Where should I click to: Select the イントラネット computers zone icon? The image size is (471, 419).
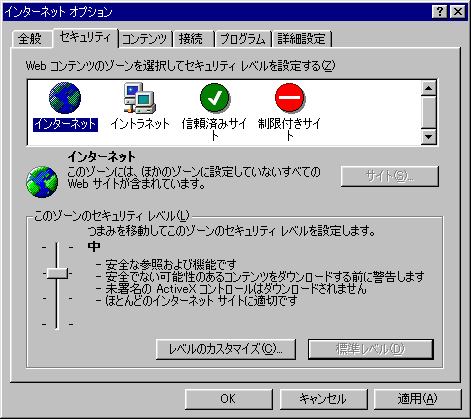point(140,98)
